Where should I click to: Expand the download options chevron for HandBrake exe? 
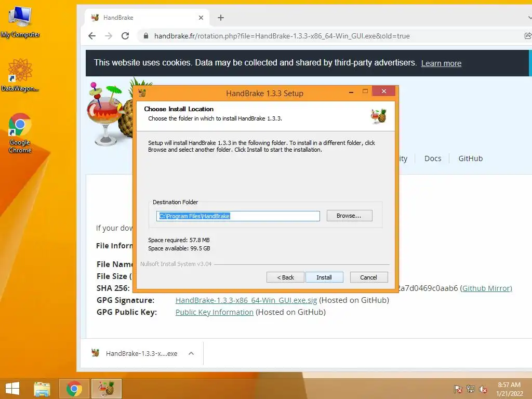[x=191, y=353]
